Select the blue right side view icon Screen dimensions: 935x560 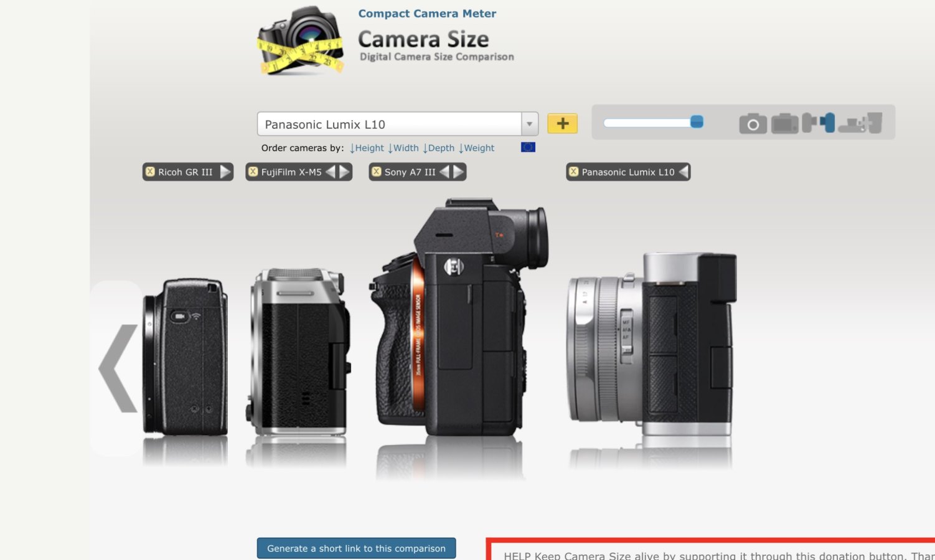pyautogui.click(x=827, y=123)
